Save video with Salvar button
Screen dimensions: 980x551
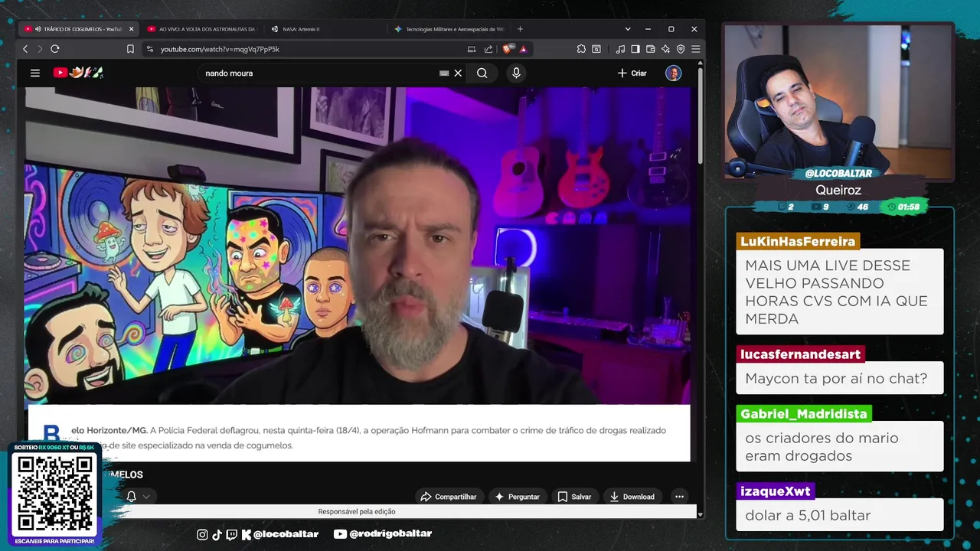(574, 497)
